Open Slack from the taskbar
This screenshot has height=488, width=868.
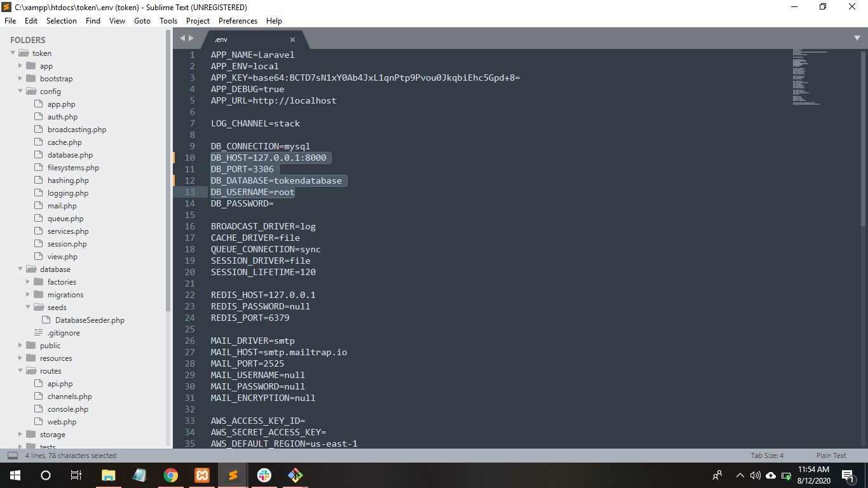[264, 475]
